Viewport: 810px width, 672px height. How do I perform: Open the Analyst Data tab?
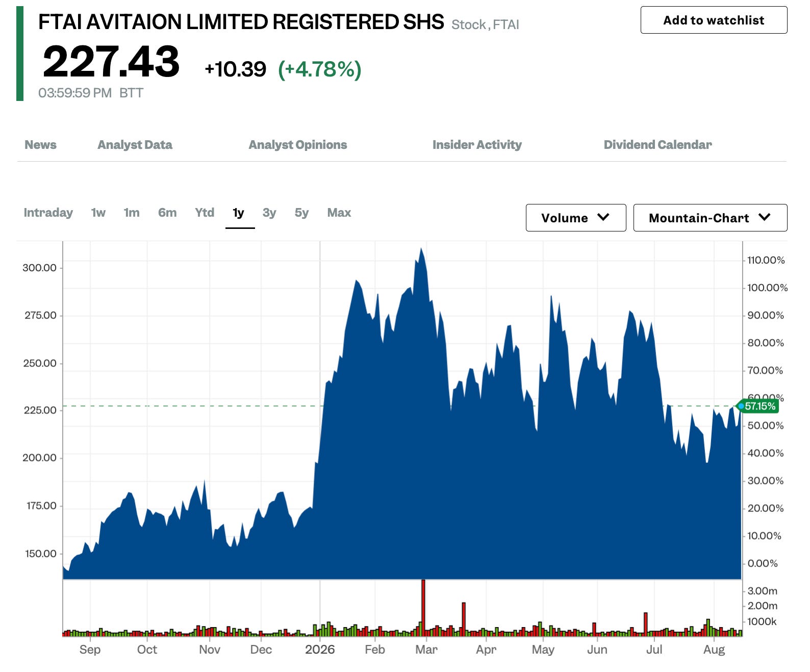tap(135, 145)
